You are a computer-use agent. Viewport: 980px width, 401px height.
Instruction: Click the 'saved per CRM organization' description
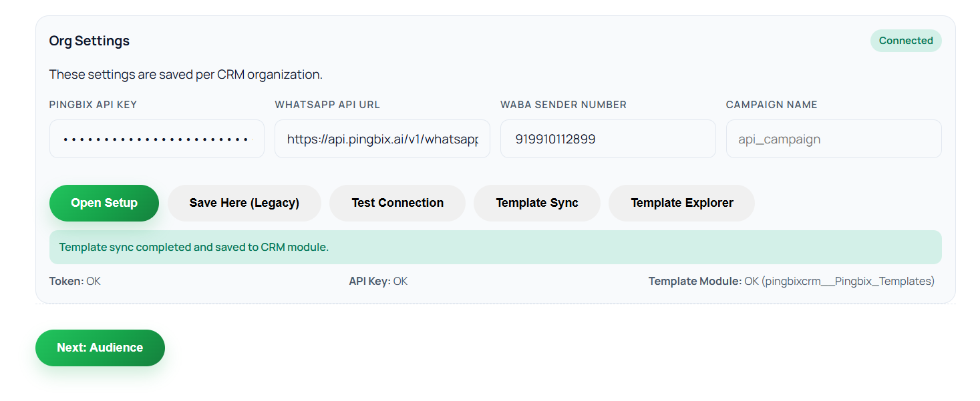point(186,75)
